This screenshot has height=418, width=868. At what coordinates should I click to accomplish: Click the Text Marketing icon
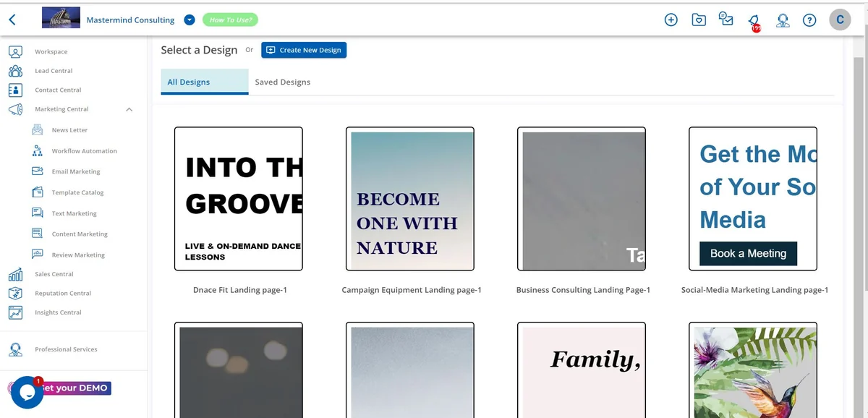tap(38, 213)
